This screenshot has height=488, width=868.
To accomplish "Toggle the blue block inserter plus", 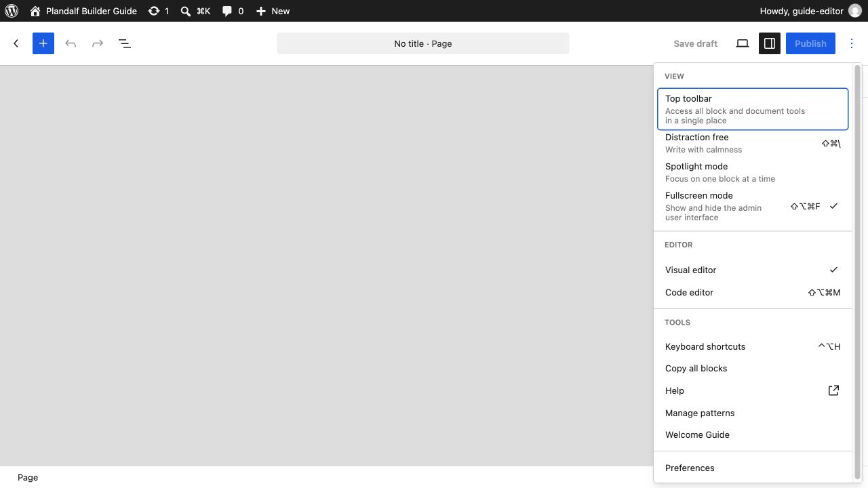I will tap(43, 43).
